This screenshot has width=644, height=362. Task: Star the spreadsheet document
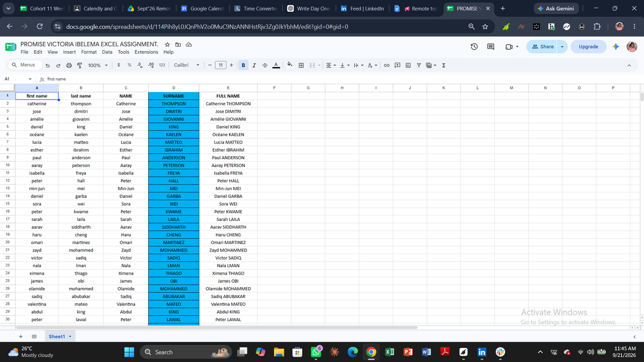(x=167, y=44)
